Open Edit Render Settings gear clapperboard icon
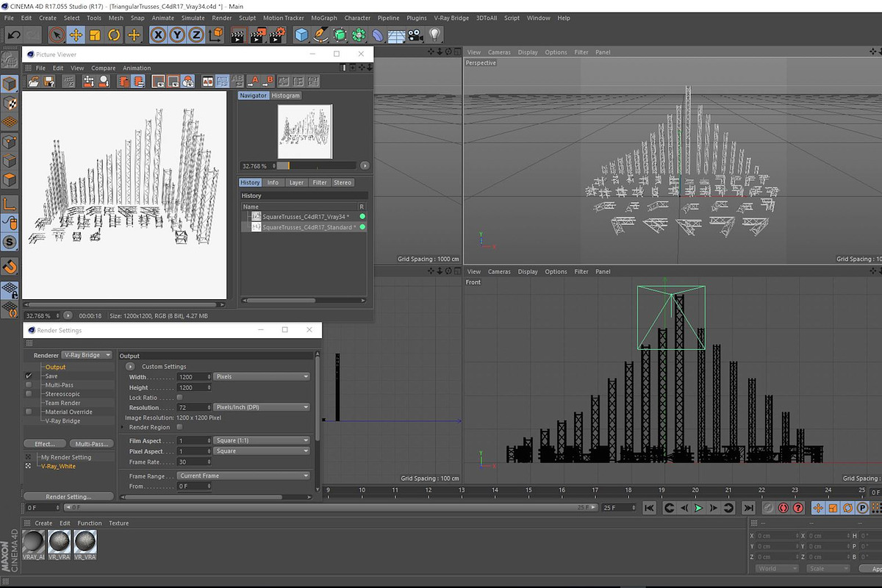882x588 pixels. pos(276,35)
